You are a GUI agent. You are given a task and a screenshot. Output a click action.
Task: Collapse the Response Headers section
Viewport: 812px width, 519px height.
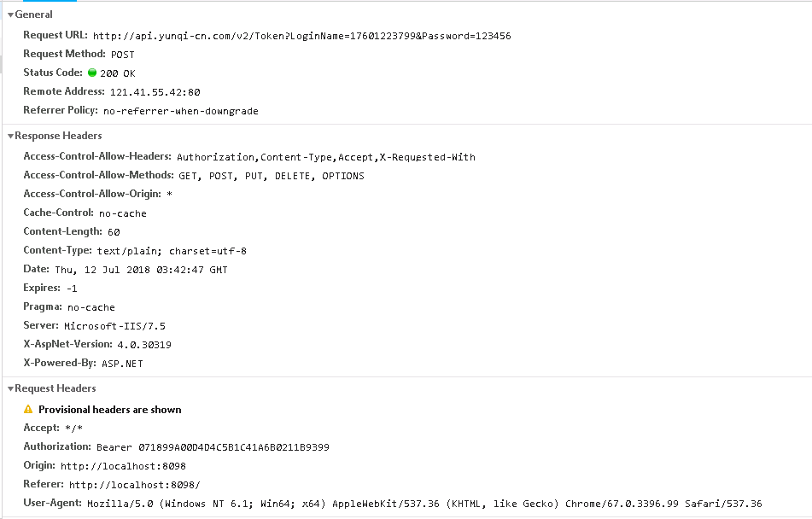(x=10, y=136)
